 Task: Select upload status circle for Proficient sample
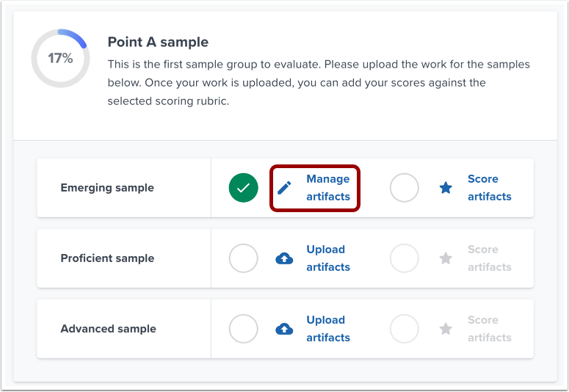coord(244,258)
